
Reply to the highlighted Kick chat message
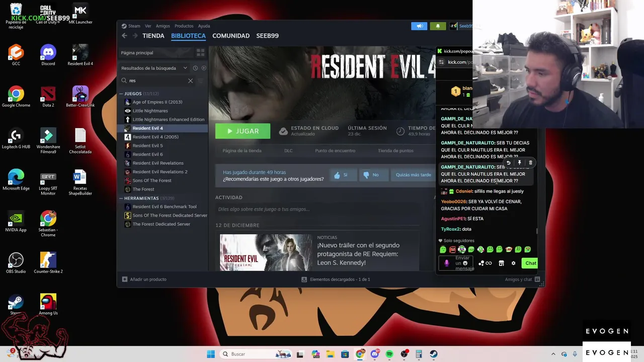point(509,163)
